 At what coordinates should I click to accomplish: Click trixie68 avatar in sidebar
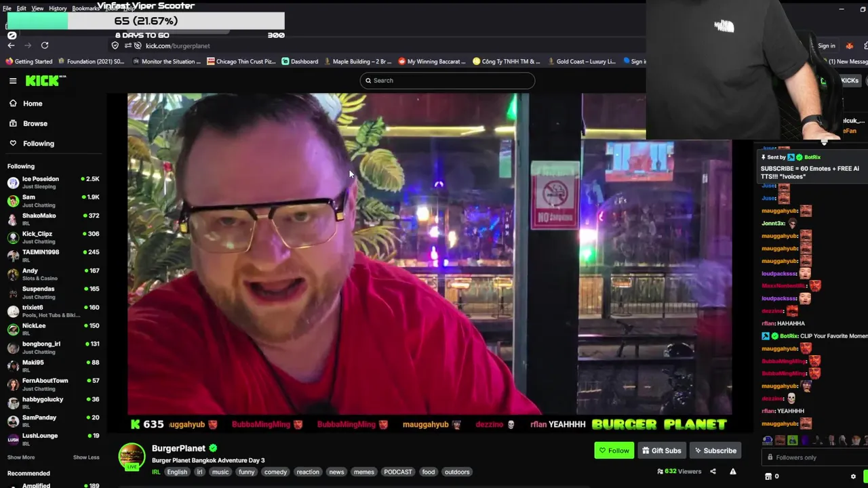coord(13,310)
